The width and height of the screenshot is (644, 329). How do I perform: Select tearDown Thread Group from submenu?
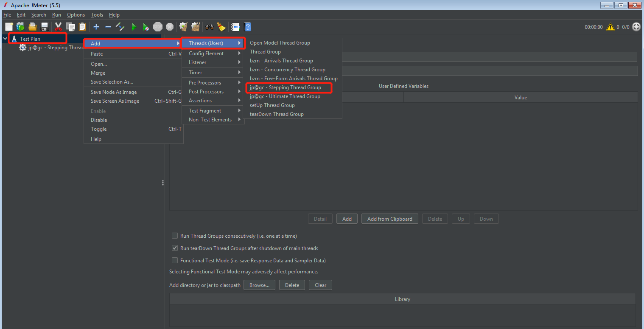[x=293, y=114]
